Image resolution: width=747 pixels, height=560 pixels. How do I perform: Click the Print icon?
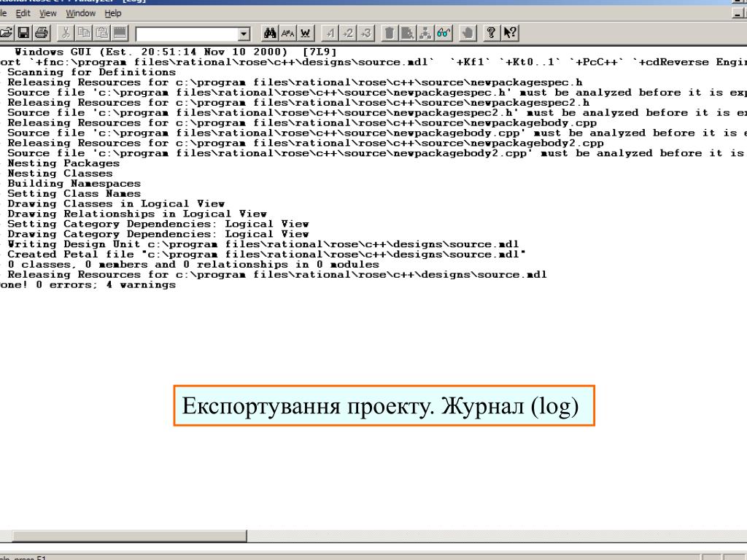(42, 33)
